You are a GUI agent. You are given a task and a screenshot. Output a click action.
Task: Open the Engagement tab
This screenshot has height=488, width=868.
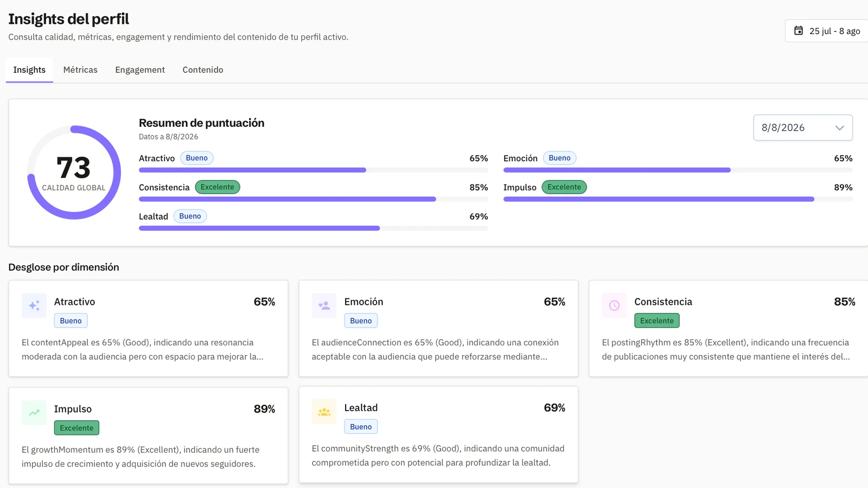140,70
